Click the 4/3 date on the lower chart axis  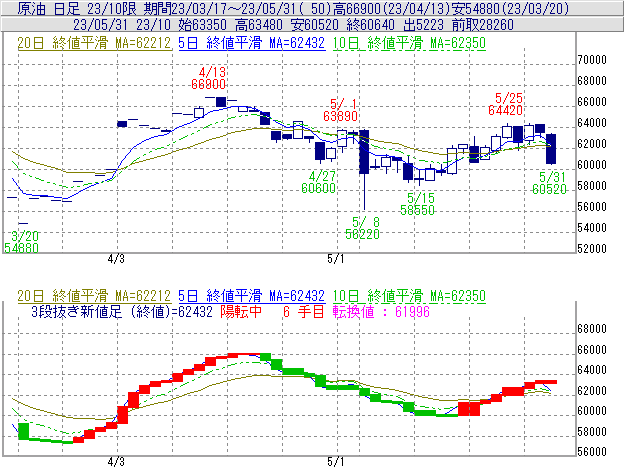(x=116, y=463)
